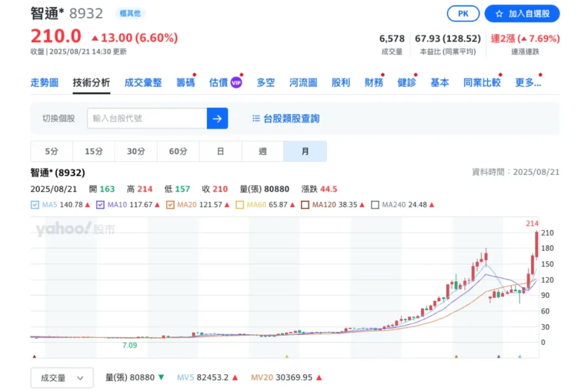Click the star icon in 加入自選股
588x392 pixels.
(499, 14)
